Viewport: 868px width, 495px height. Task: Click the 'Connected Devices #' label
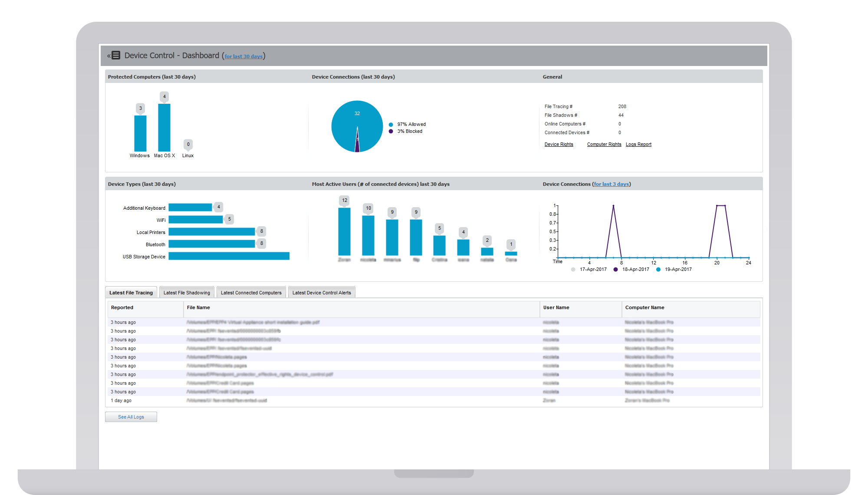(567, 132)
